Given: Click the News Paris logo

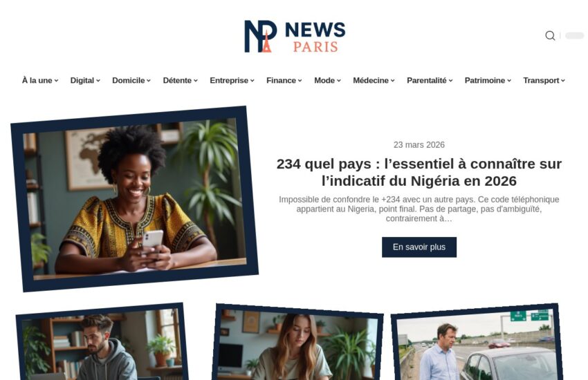Looking at the screenshot, I should click(295, 37).
